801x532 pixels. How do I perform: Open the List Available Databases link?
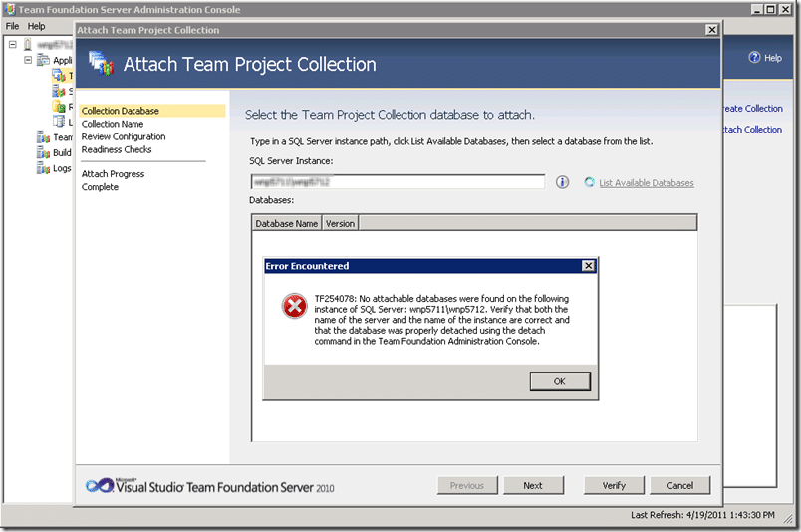tap(647, 183)
